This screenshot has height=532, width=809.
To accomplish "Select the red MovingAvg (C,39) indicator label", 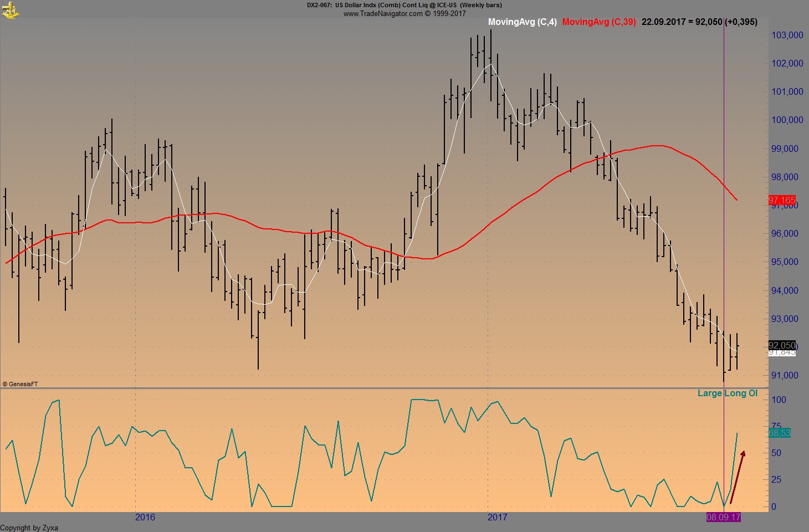I will click(x=598, y=22).
